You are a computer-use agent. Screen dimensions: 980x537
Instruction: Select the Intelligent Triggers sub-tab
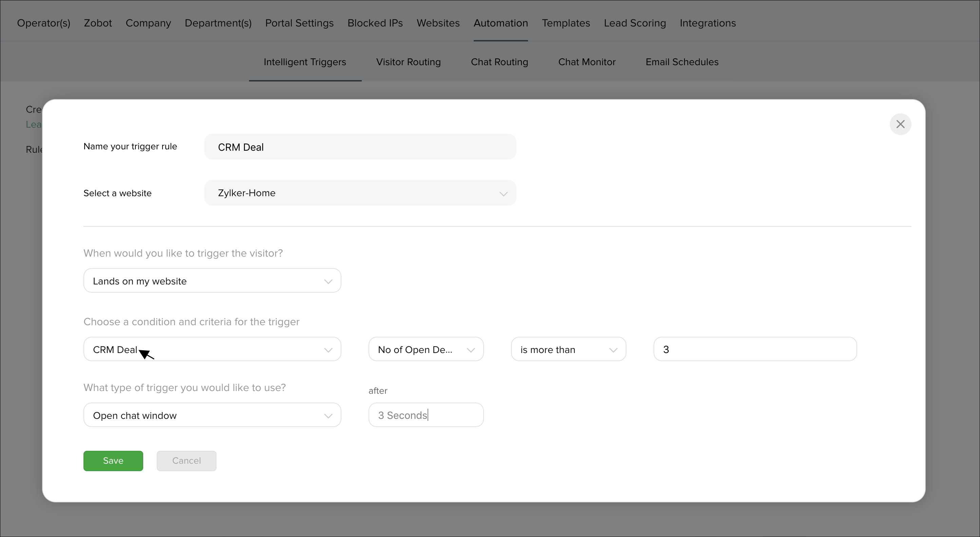tap(305, 62)
